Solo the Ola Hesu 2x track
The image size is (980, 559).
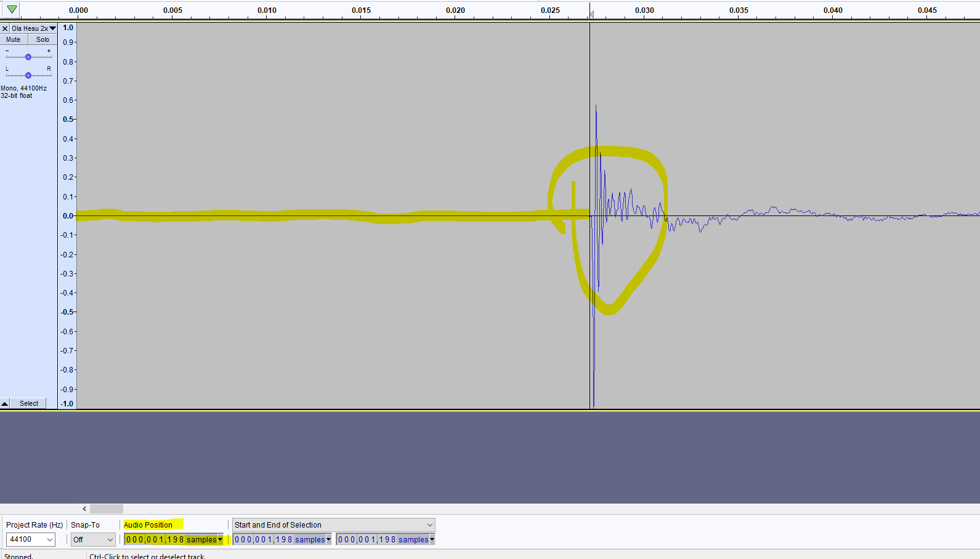click(x=43, y=39)
